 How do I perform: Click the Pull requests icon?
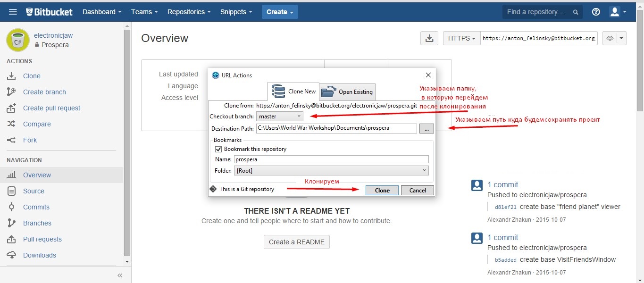pos(11,239)
